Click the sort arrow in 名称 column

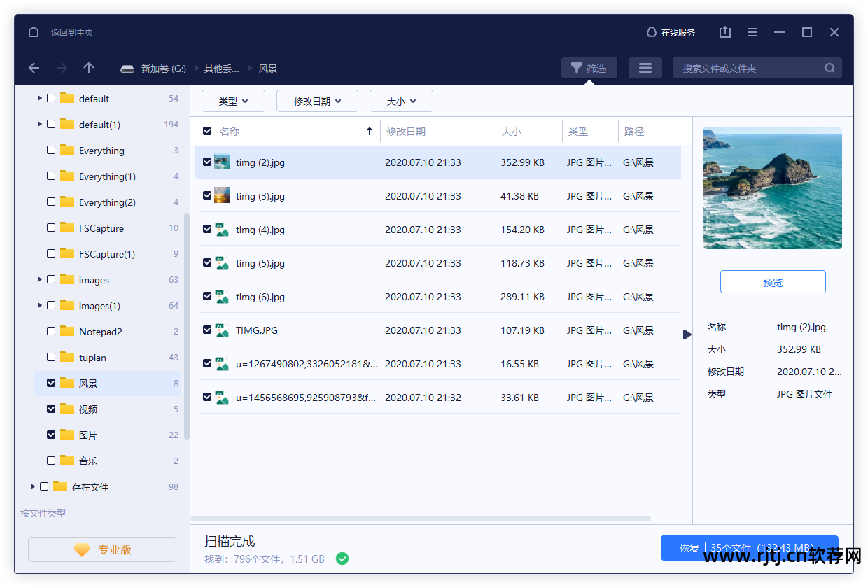point(370,131)
